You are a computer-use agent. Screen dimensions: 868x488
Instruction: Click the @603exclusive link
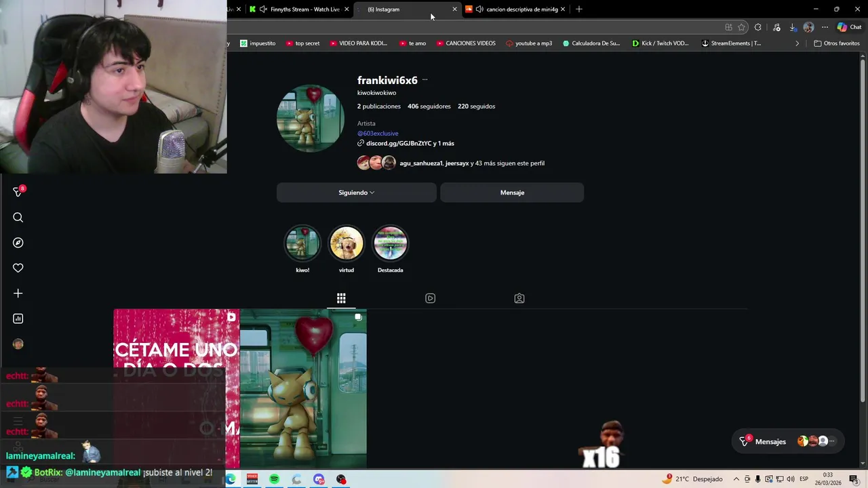coord(378,134)
